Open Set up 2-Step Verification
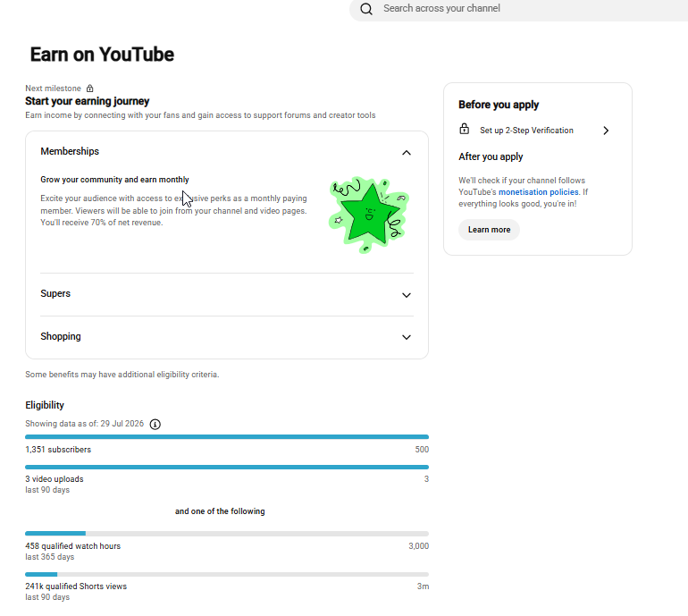Image resolution: width=688 pixels, height=616 pixels. (534, 131)
